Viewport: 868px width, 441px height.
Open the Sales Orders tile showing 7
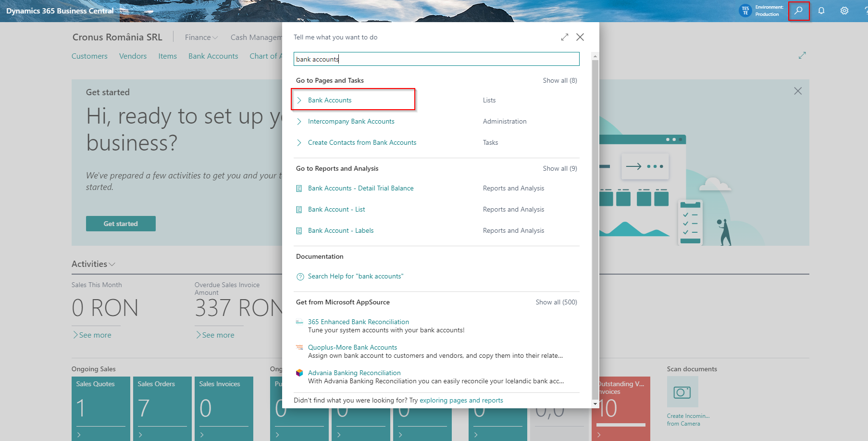pyautogui.click(x=162, y=409)
